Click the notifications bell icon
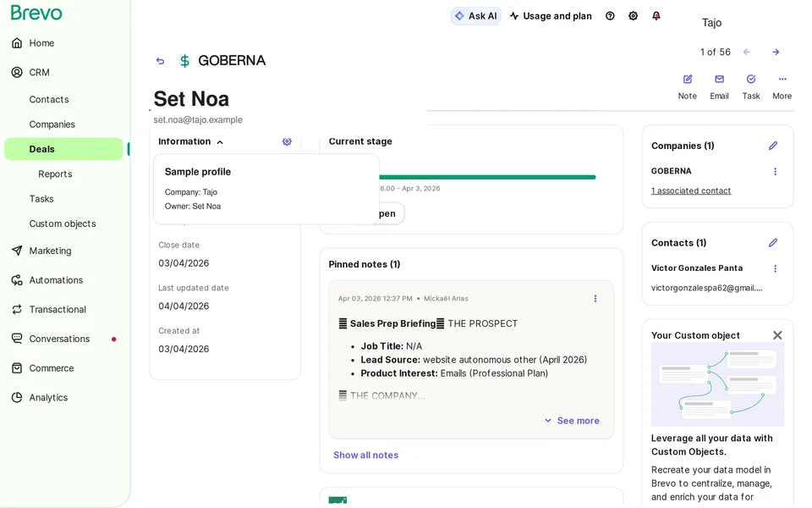Viewport: 812px width, 508px height. 656,16
